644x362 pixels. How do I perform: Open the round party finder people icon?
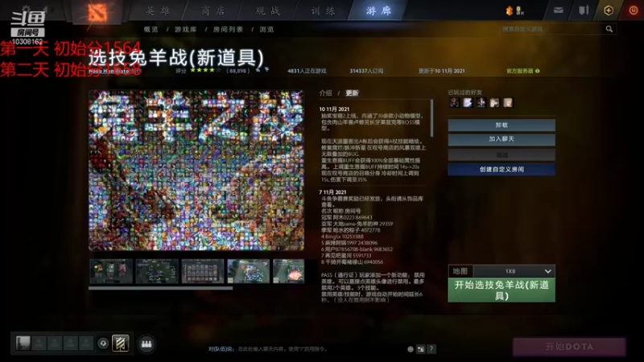147,343
